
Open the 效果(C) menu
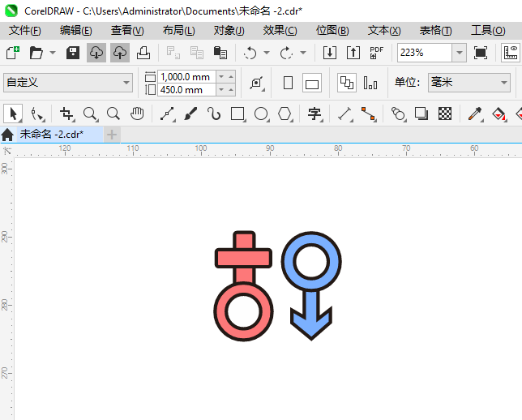coord(280,31)
